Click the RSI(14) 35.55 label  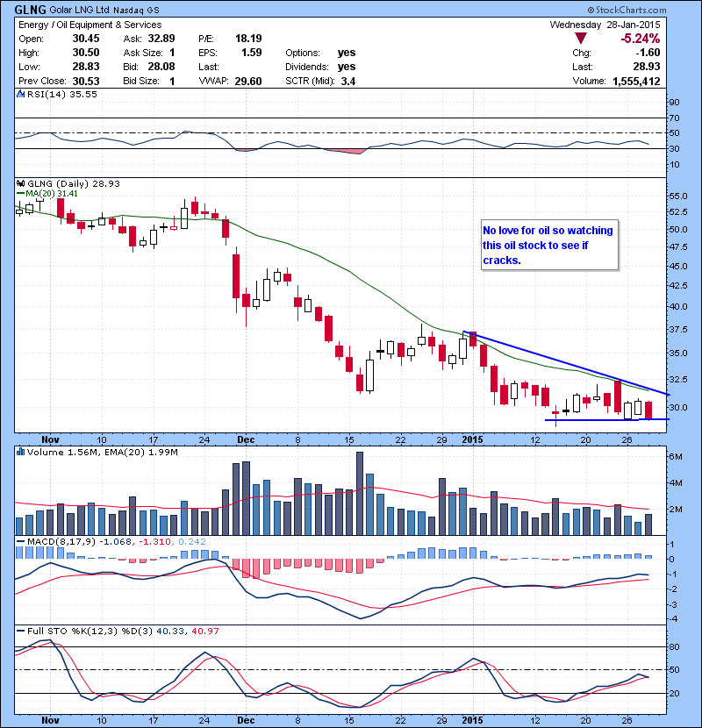point(61,94)
